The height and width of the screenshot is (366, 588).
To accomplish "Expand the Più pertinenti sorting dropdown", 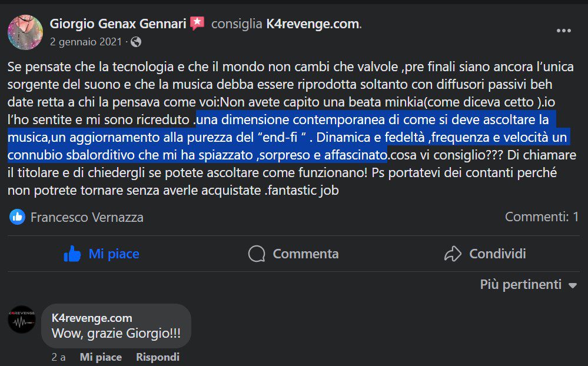I will pos(528,285).
